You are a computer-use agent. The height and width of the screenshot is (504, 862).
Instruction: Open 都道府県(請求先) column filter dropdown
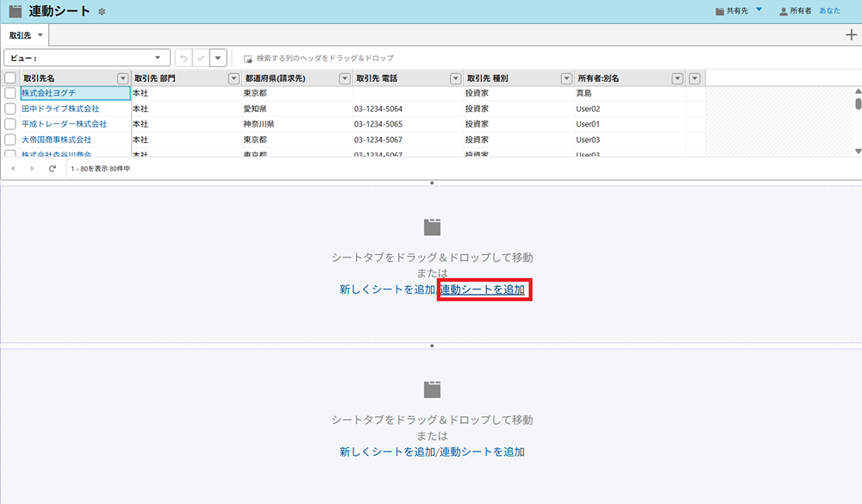click(x=345, y=78)
